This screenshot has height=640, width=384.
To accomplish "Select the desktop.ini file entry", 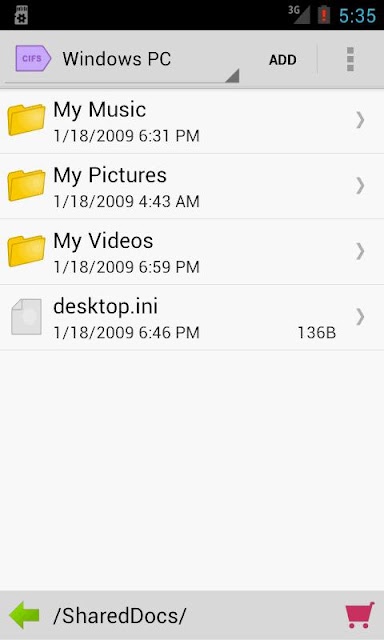I will pyautogui.click(x=192, y=318).
